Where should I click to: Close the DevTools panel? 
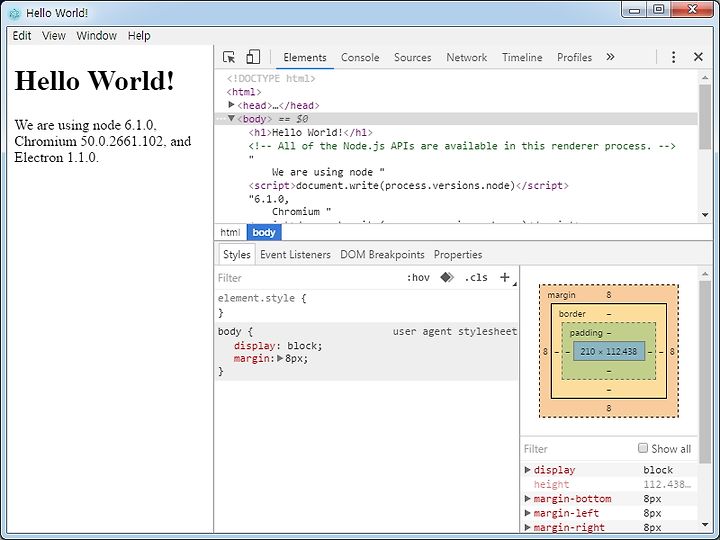tap(698, 57)
